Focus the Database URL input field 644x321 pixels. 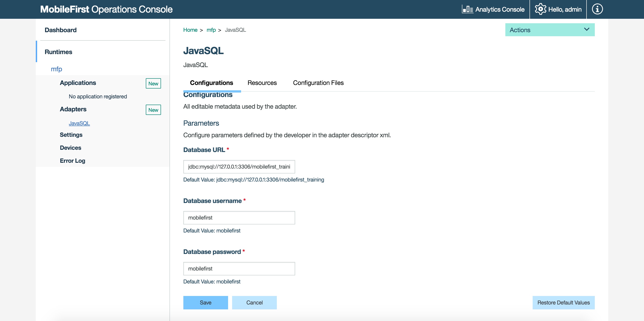(239, 167)
